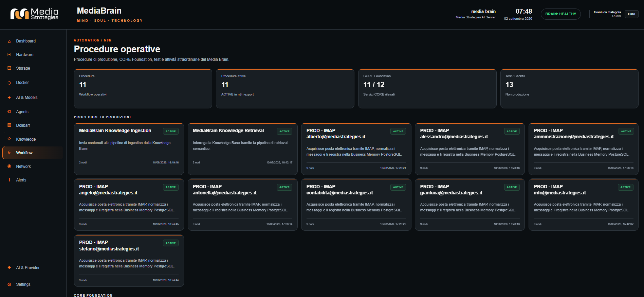Open AI & Provider settings
This screenshot has height=297, width=644.
(x=33, y=268)
